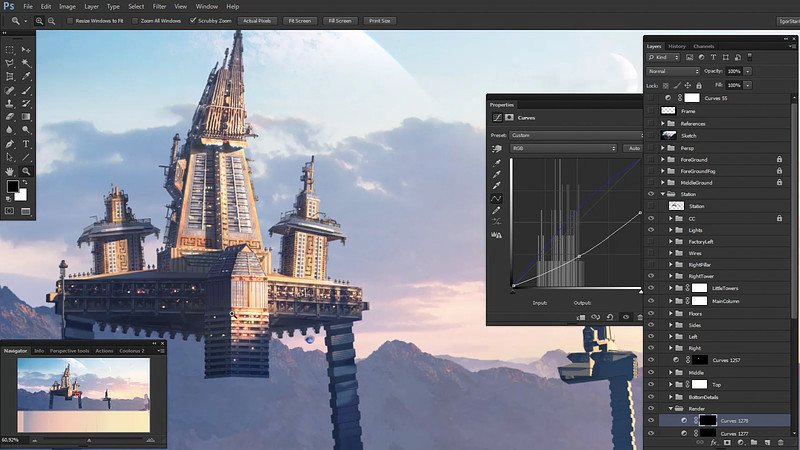800x450 pixels.
Task: Click the zoom in magnifier icon
Action: [39, 21]
